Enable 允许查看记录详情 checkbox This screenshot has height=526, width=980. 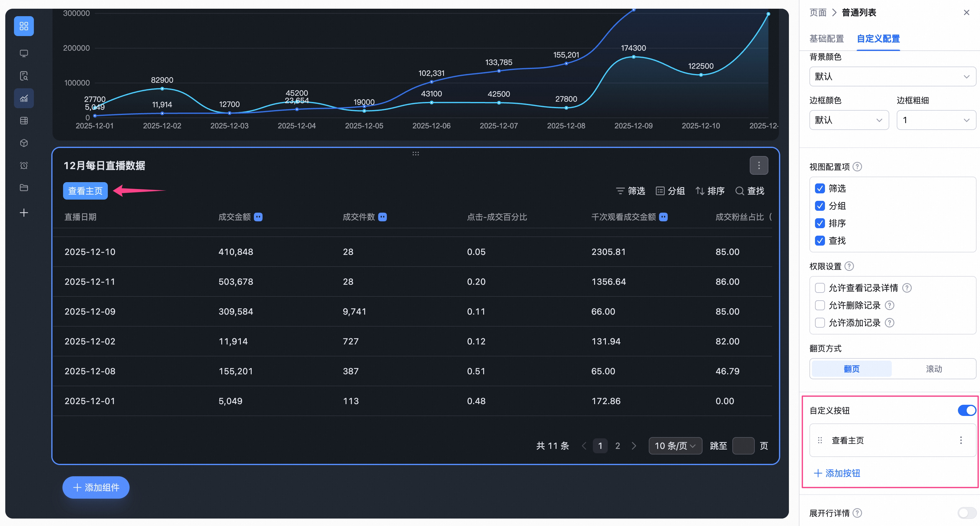(820, 288)
